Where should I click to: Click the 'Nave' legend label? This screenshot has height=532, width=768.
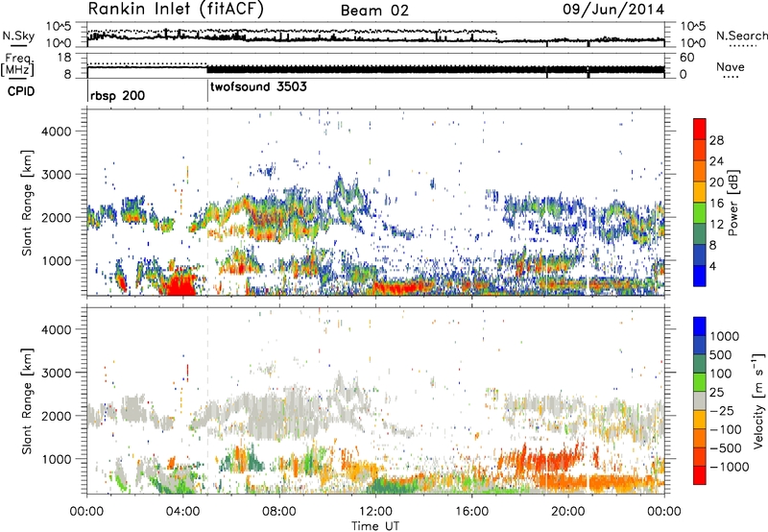[731, 66]
